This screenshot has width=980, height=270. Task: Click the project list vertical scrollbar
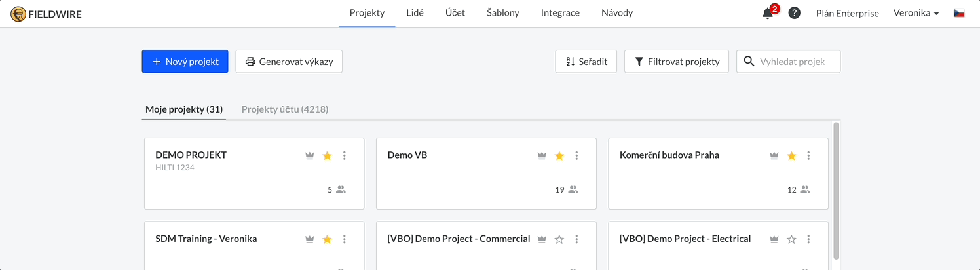tap(835, 190)
